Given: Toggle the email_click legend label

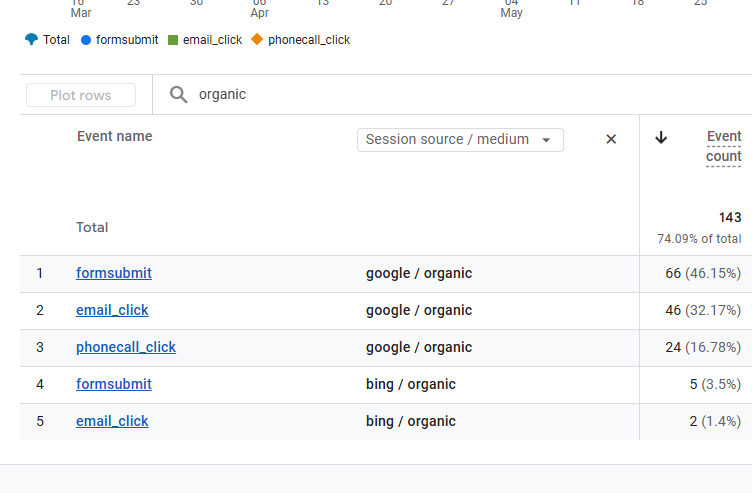Looking at the screenshot, I should pos(212,40).
